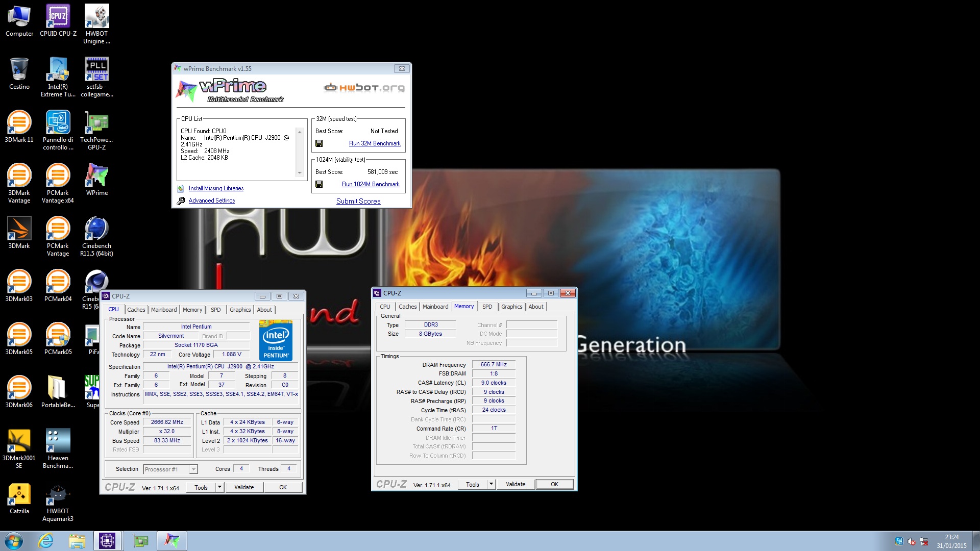Click OK button in left CPU-Z
The image size is (980, 551).
(283, 487)
